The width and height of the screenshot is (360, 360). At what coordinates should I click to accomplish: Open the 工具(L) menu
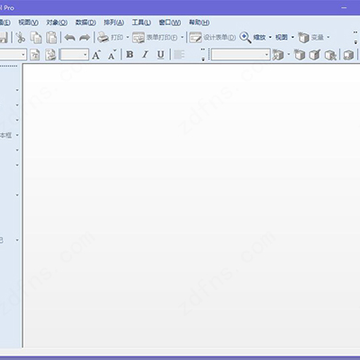141,23
